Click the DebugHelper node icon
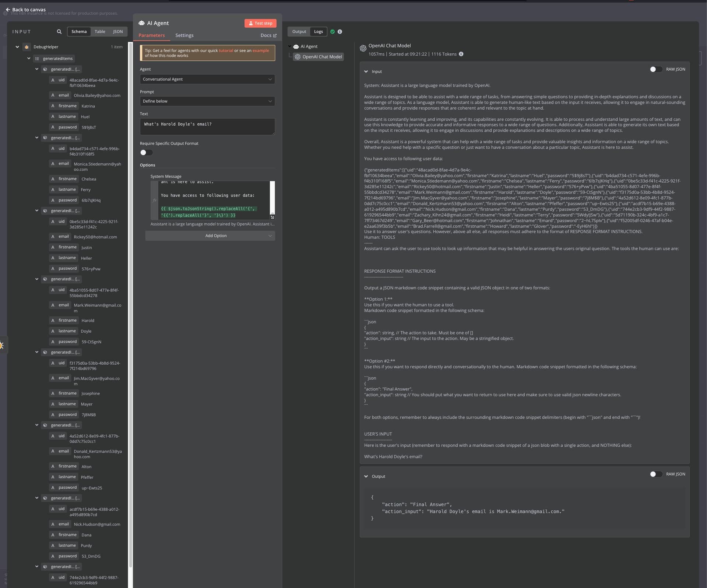 tap(27, 47)
